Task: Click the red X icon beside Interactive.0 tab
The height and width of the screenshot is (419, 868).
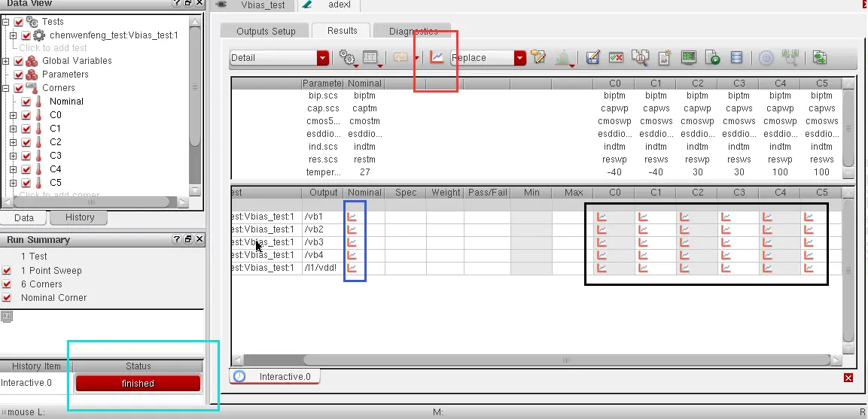Action: [x=848, y=378]
